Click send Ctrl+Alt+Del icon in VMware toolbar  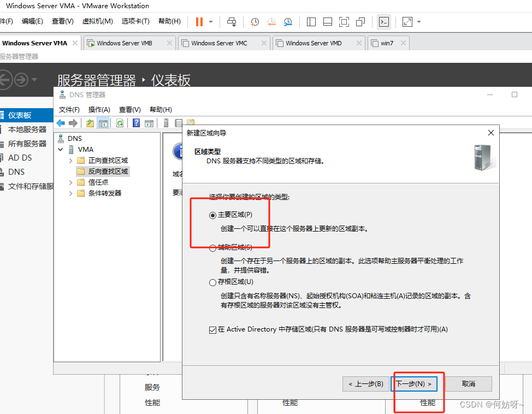click(x=232, y=22)
